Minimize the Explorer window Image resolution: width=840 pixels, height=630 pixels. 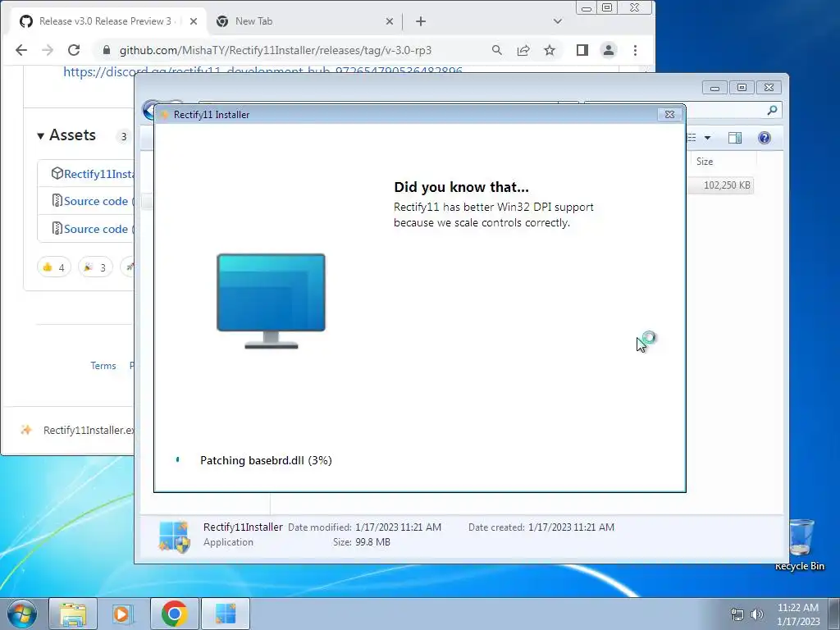(x=714, y=87)
